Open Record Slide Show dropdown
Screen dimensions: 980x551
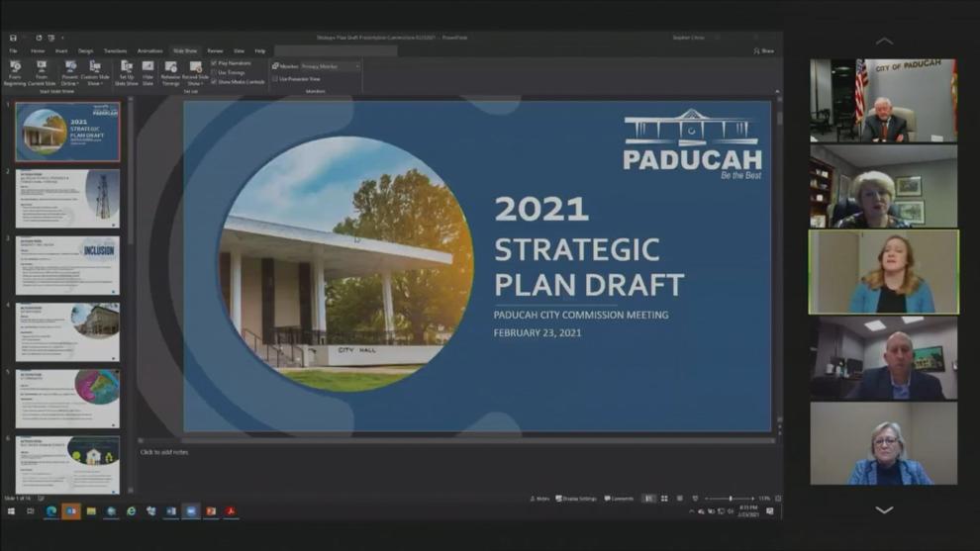tap(195, 72)
